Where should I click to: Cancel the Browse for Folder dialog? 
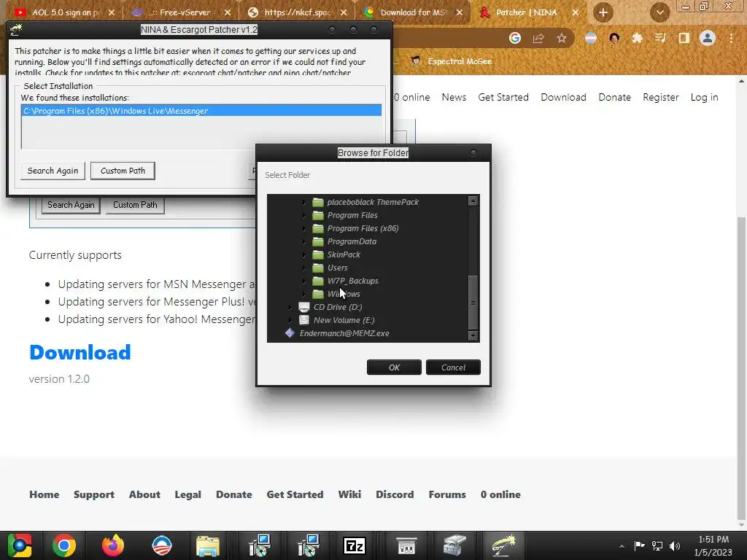[453, 367]
